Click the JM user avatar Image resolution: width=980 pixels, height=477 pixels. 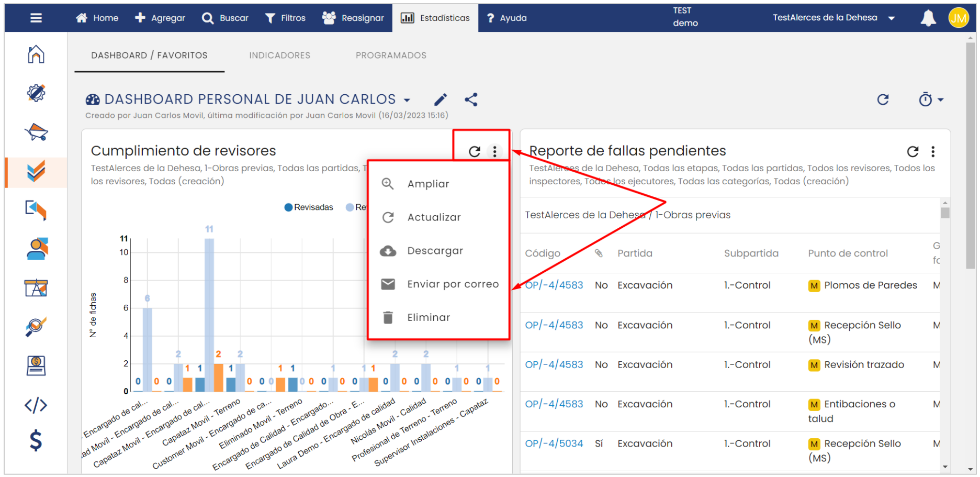958,18
